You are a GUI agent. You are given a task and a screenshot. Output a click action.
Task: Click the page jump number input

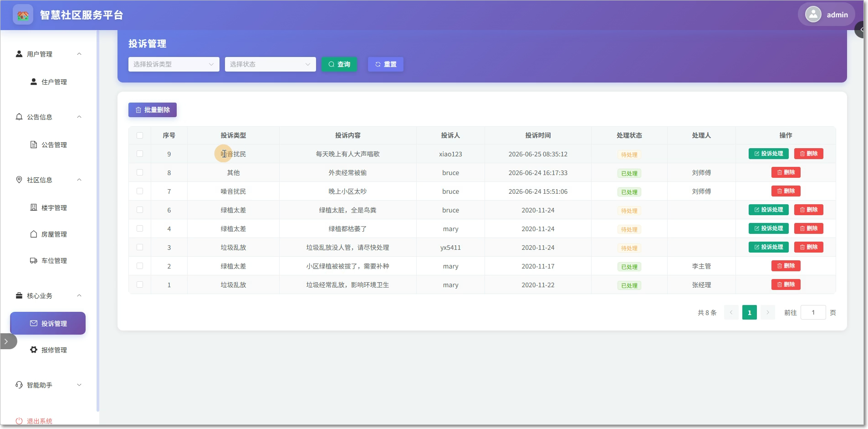coord(813,312)
